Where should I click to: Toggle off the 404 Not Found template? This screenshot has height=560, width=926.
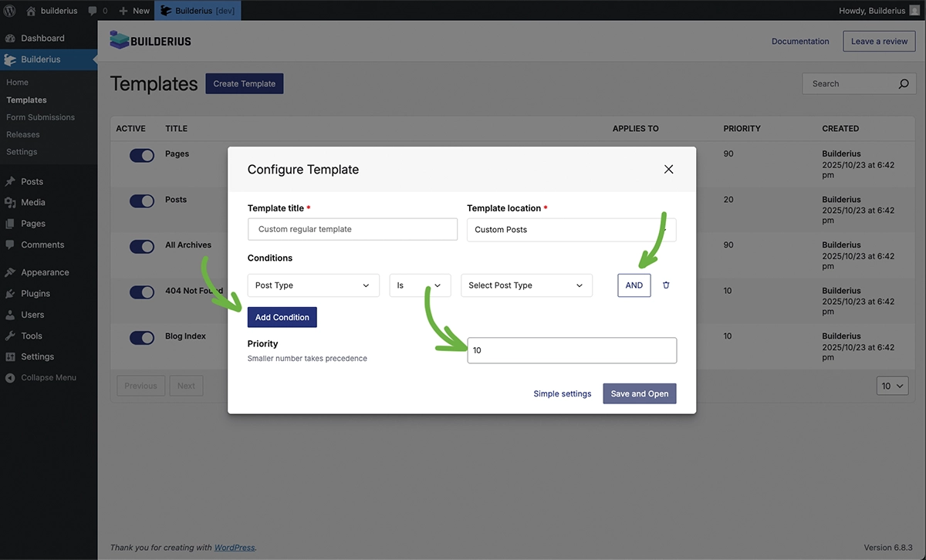[x=141, y=292]
